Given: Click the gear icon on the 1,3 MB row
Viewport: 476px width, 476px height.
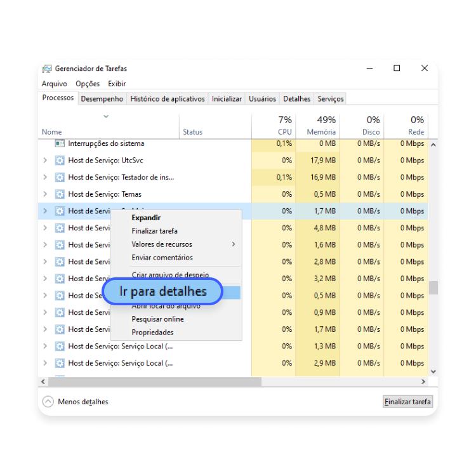Looking at the screenshot, I should click(x=60, y=346).
